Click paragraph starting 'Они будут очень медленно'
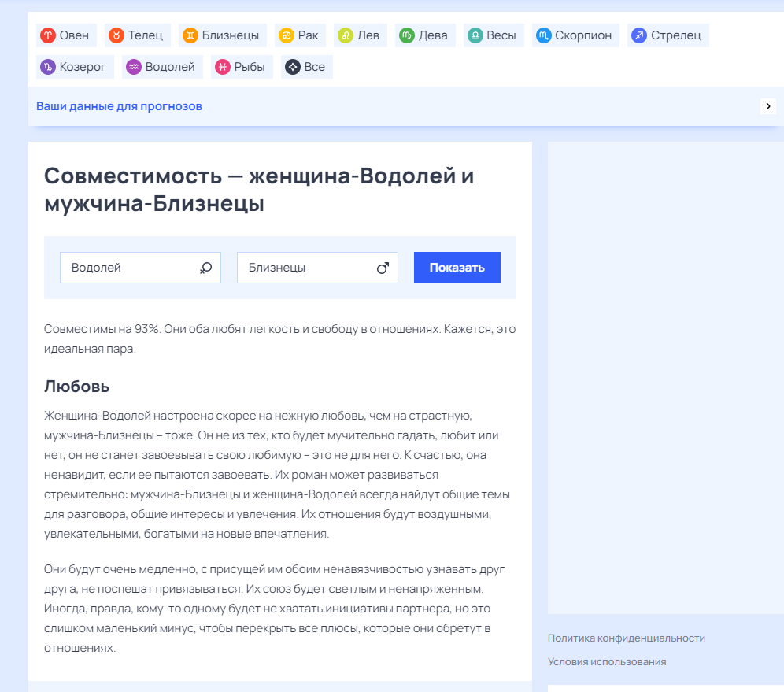Viewport: 784px width, 692px height. tap(274, 609)
